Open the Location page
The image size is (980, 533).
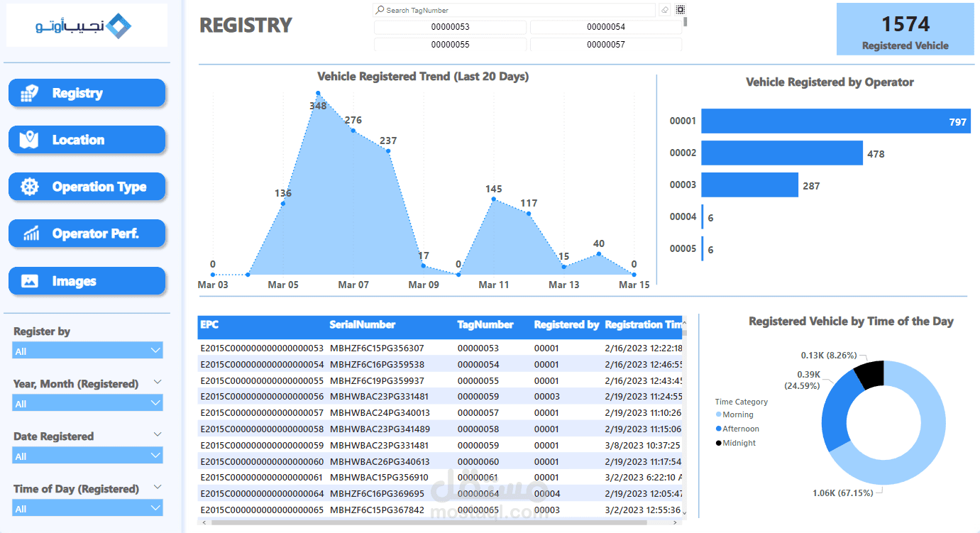coord(87,140)
